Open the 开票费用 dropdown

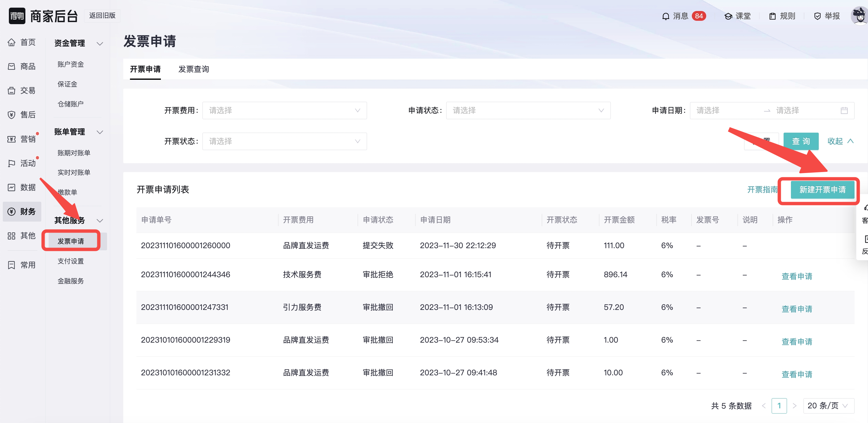click(x=284, y=110)
